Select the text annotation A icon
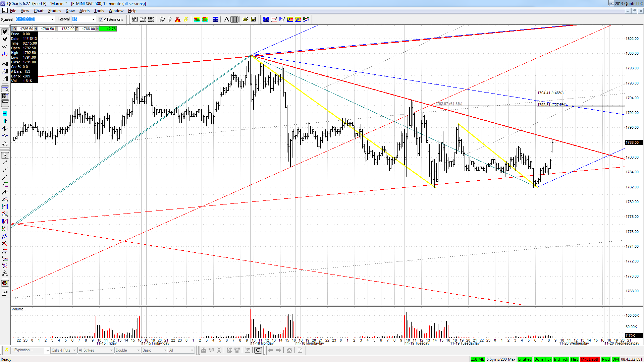This screenshot has width=644, height=362. pos(226,19)
